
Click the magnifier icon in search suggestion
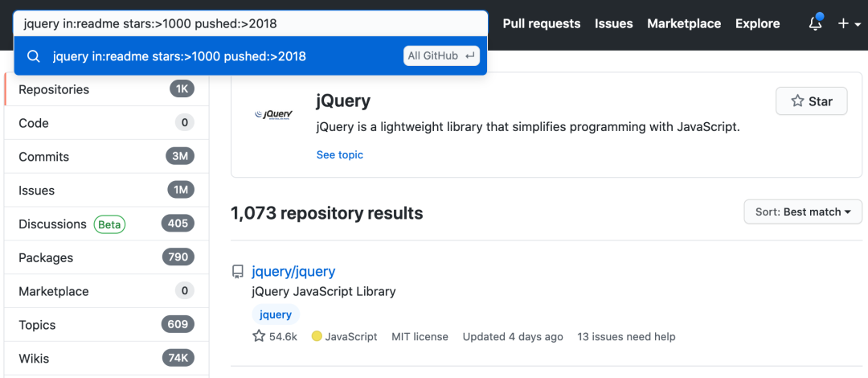coord(34,56)
